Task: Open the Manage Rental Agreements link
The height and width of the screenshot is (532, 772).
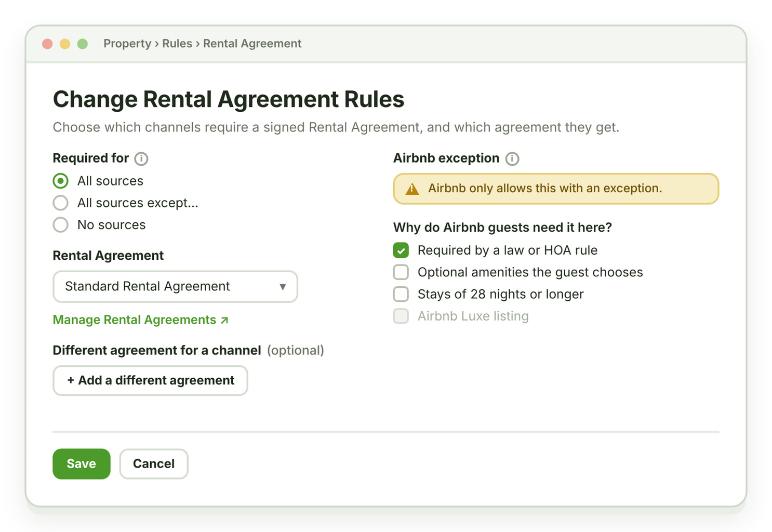Action: point(141,320)
